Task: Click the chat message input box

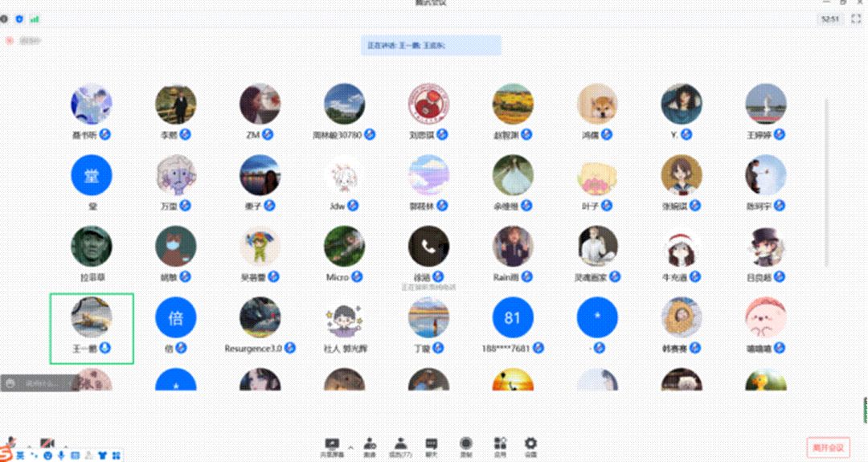Action: pyautogui.click(x=36, y=384)
